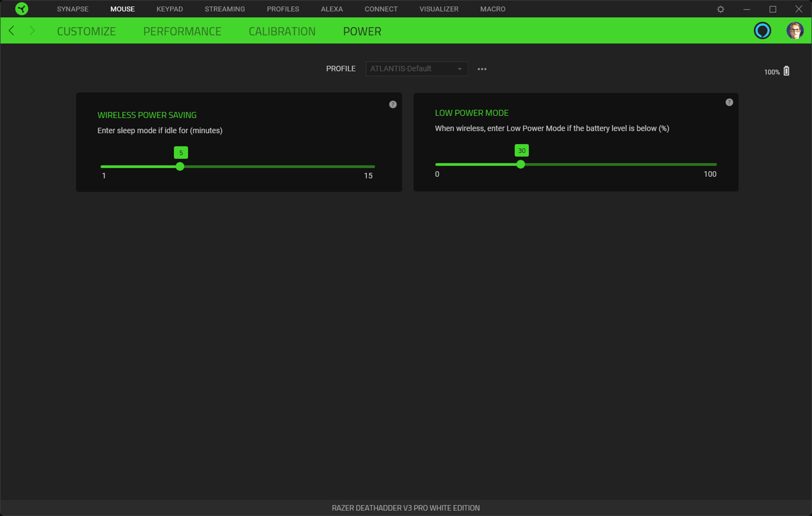The width and height of the screenshot is (812, 516).
Task: Open profile options three-dot menu
Action: click(x=482, y=69)
